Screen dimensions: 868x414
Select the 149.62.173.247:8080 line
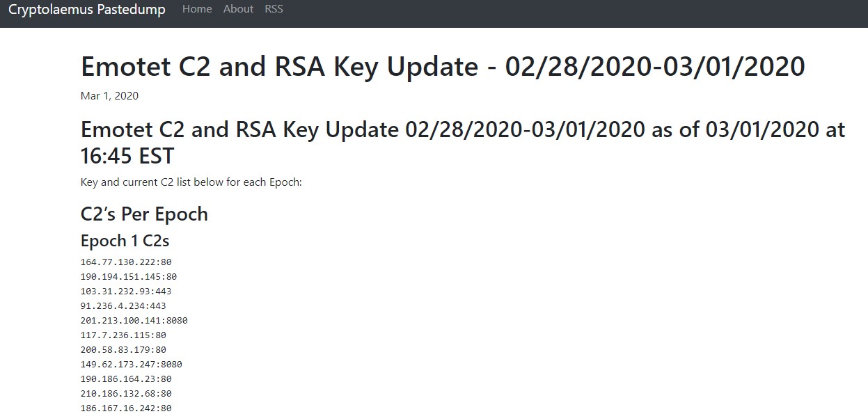(132, 365)
